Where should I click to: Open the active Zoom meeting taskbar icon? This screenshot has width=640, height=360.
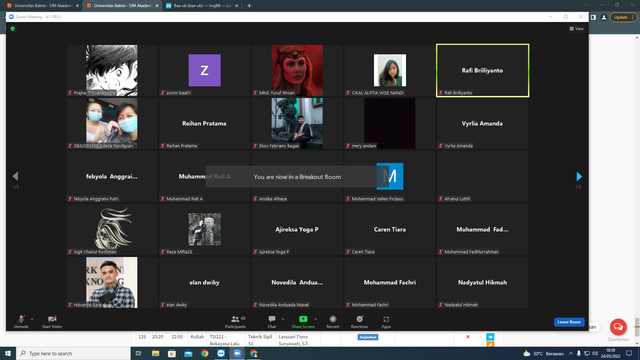(237, 353)
